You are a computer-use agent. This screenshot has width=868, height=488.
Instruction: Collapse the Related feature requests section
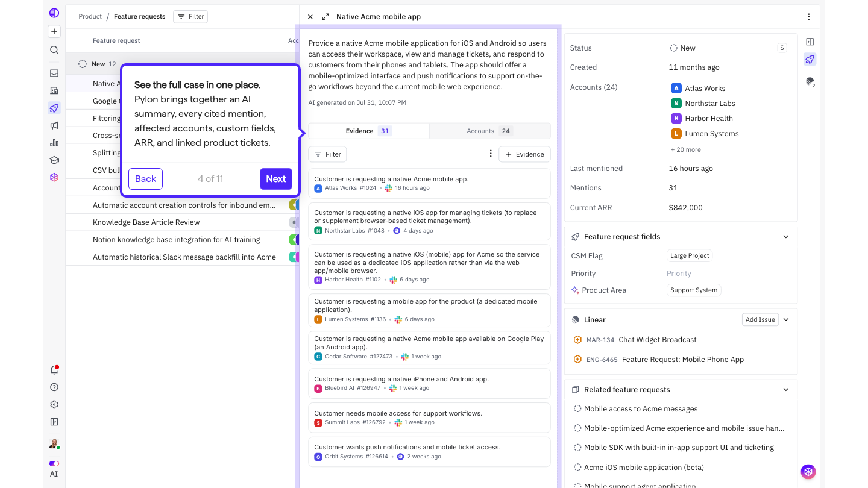pos(786,390)
